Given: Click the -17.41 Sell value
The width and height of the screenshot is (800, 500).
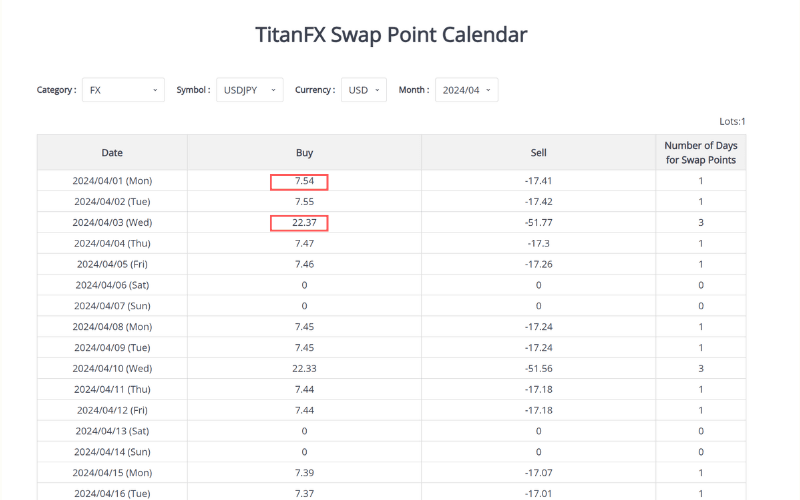Looking at the screenshot, I should pyautogui.click(x=538, y=181).
